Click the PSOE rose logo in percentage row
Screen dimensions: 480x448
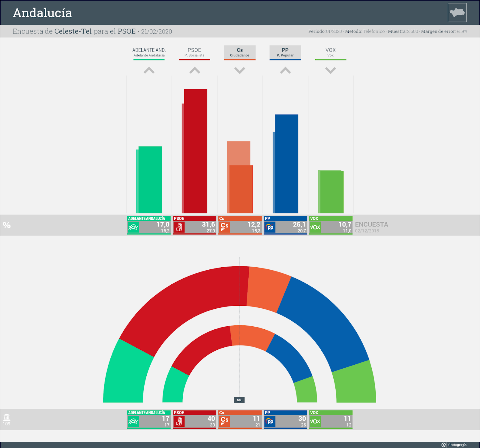[179, 227]
